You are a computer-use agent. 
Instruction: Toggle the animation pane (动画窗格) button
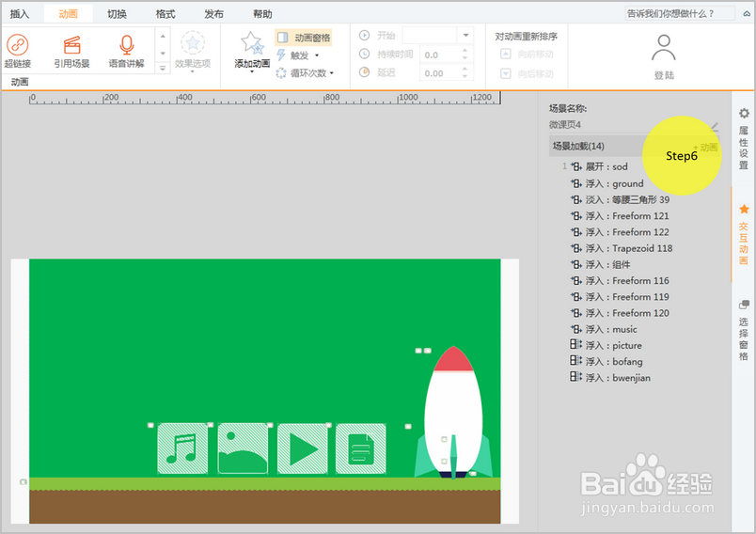click(304, 38)
